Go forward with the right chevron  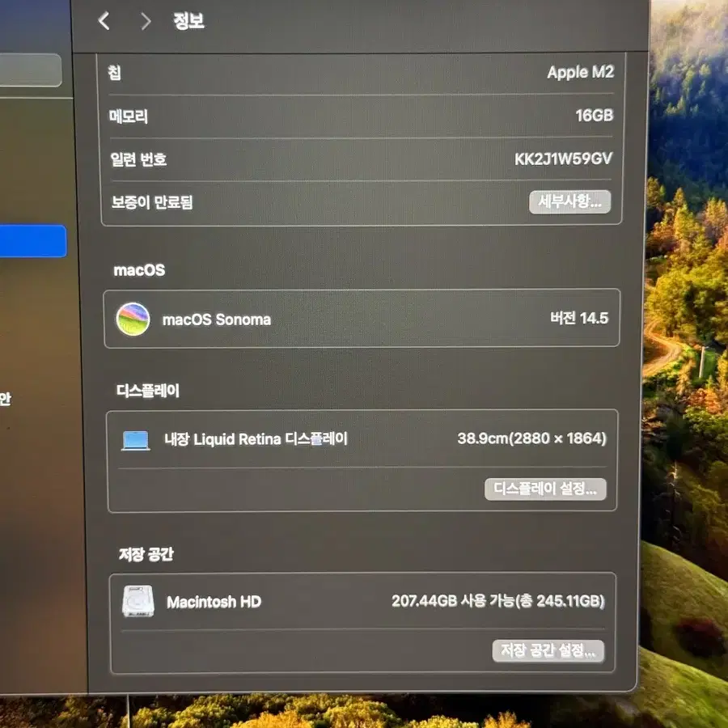(x=146, y=21)
